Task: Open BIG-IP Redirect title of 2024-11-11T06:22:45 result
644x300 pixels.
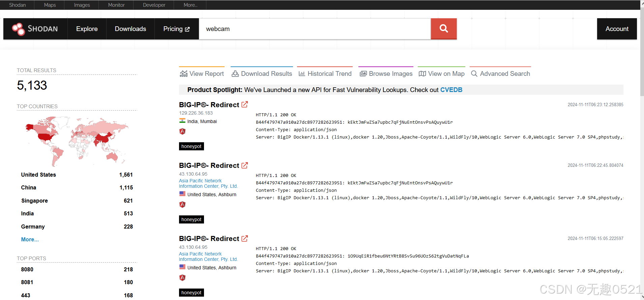Action: [x=209, y=166]
